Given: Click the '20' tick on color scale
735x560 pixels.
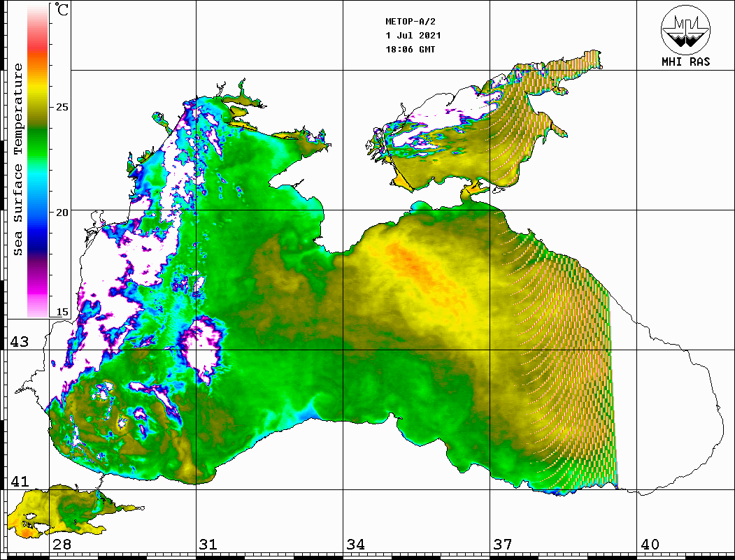Looking at the screenshot, I should click(x=62, y=213).
